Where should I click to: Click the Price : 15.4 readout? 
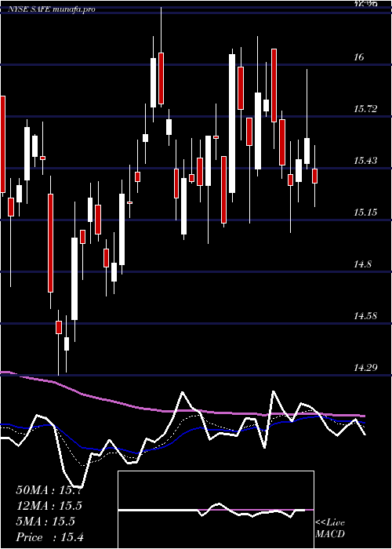pos(49,537)
